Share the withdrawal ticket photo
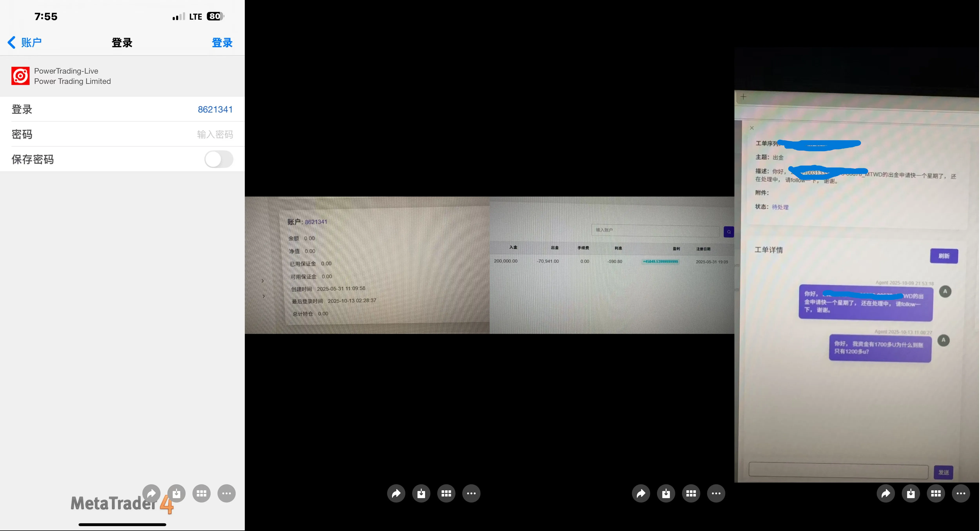Screen dimensions: 980x531 tap(886, 493)
